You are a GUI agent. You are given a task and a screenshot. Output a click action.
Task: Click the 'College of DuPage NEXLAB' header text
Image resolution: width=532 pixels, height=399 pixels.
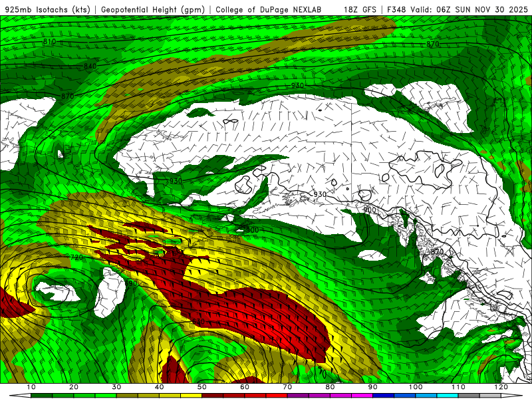tap(268, 9)
